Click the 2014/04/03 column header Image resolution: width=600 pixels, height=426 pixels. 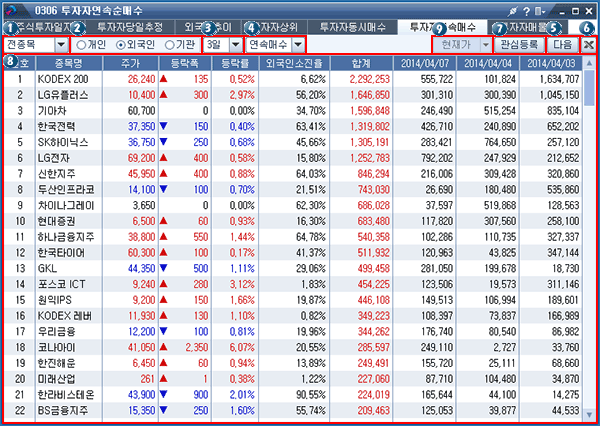coord(551,63)
